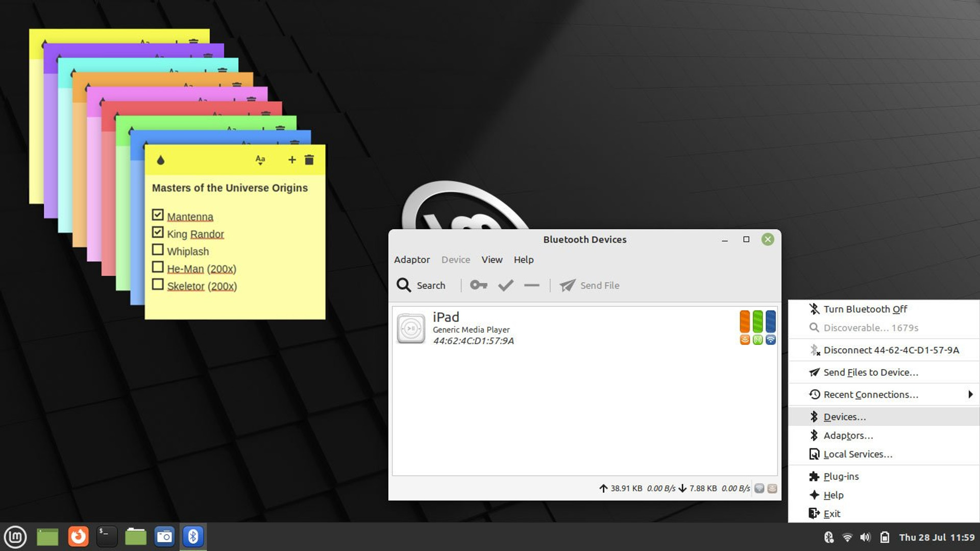
Task: Open the clock Thu 28 Jul 11:59
Action: [937, 537]
